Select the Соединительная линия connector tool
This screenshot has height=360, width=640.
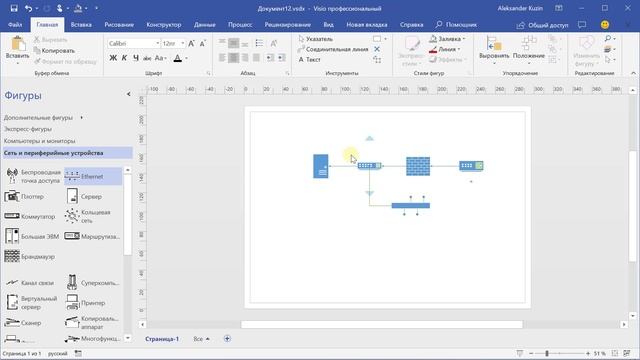click(x=333, y=49)
